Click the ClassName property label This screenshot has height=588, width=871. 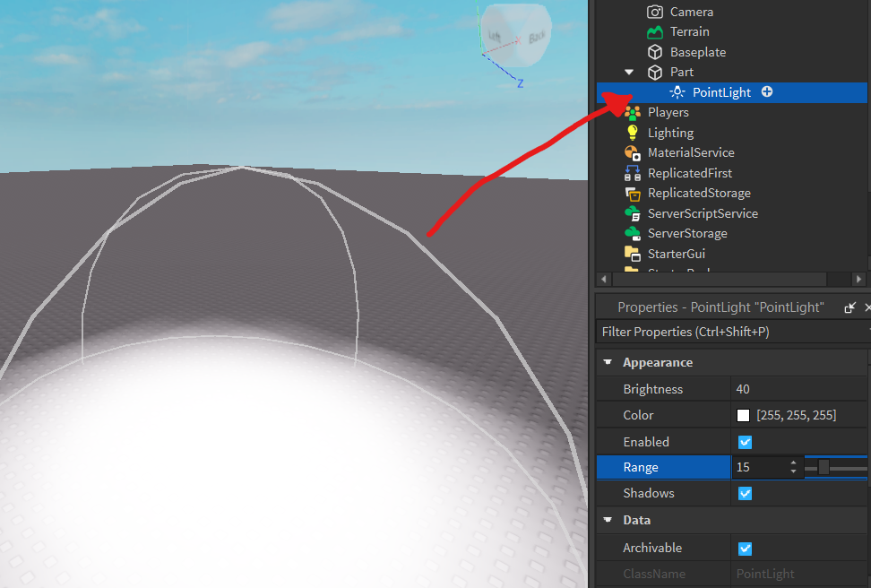pyautogui.click(x=654, y=574)
